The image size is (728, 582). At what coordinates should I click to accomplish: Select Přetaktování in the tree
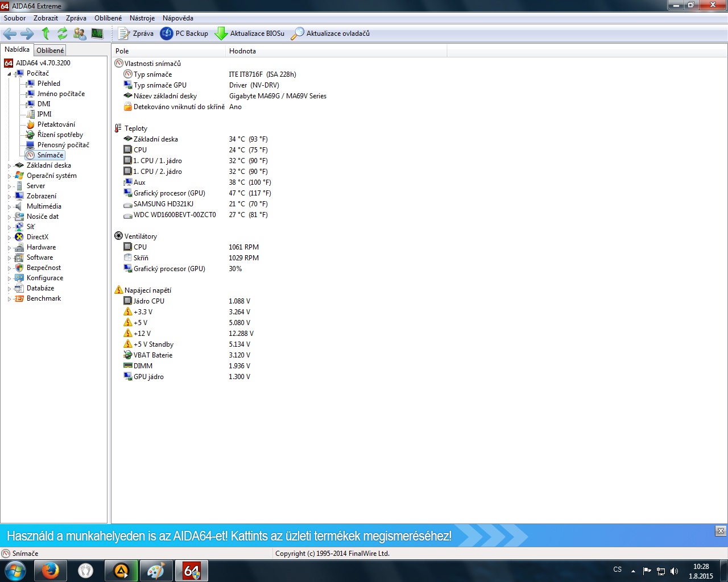click(x=56, y=124)
